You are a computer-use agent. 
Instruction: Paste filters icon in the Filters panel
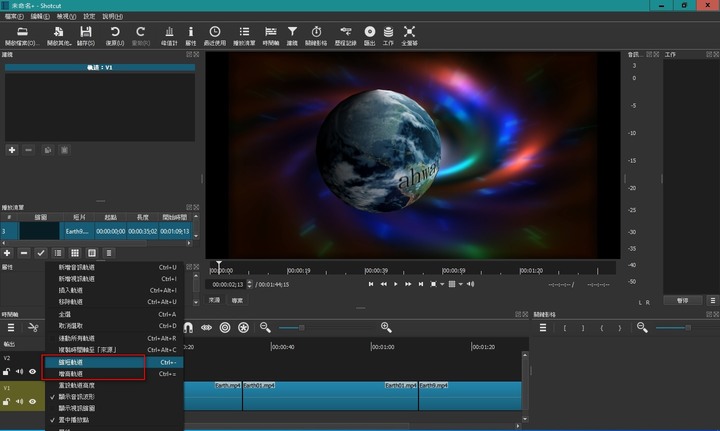(64, 150)
